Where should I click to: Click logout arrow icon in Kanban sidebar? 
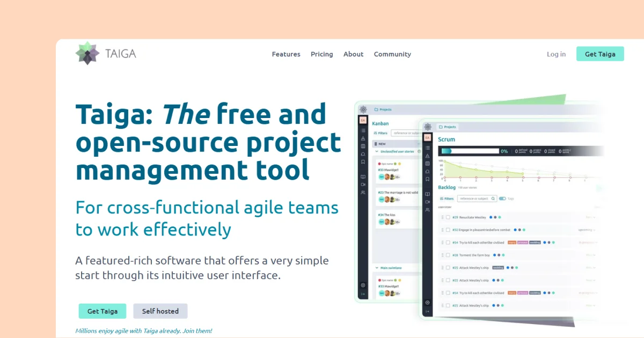[363, 294]
